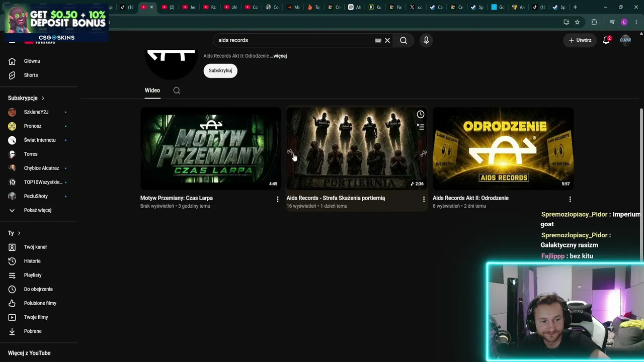The width and height of the screenshot is (644, 362).
Task: Open the Utwórz create menu
Action: (x=580, y=40)
